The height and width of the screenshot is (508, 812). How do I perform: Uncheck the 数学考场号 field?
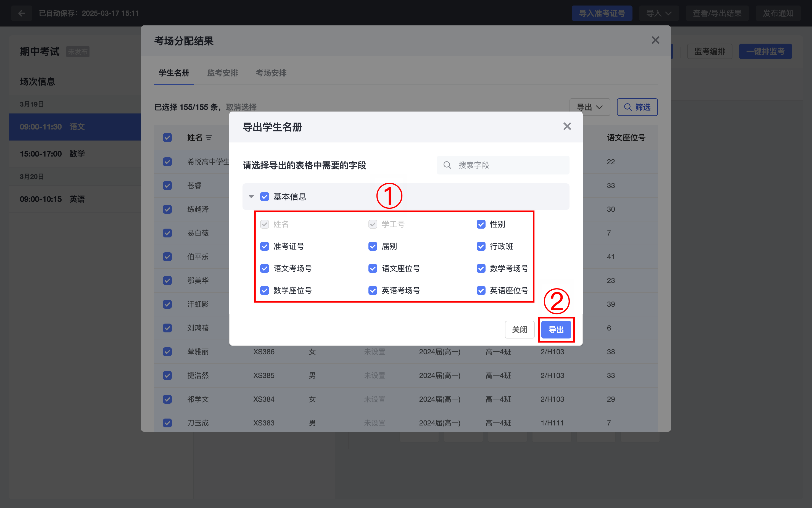pos(481,268)
